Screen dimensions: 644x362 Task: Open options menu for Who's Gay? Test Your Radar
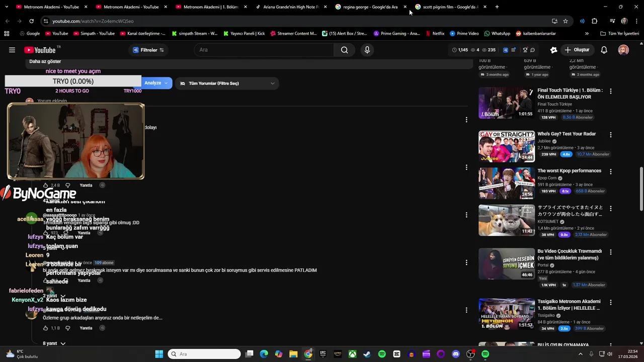coord(610,135)
